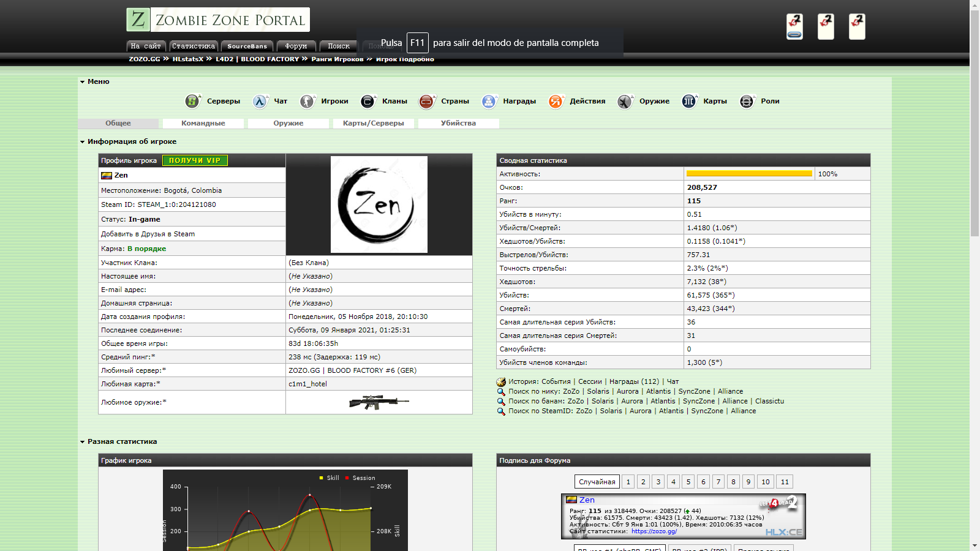Click the Actions icon
Viewport: 980px width, 551px height.
click(556, 101)
